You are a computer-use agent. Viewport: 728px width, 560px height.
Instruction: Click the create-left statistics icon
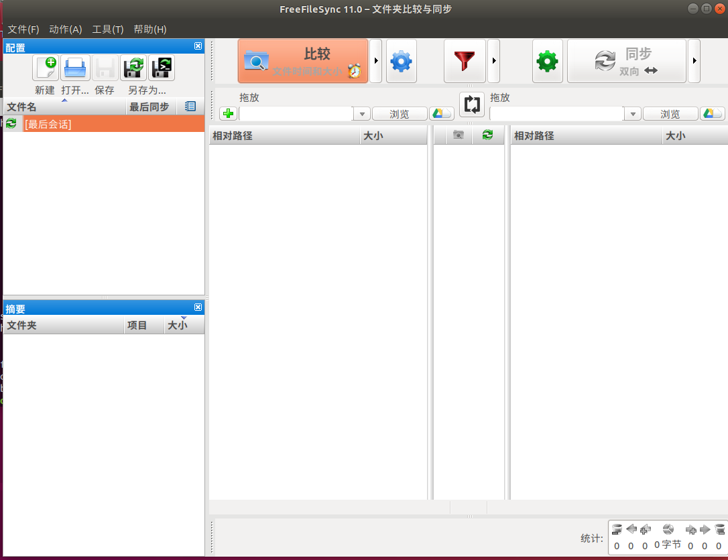[645, 529]
